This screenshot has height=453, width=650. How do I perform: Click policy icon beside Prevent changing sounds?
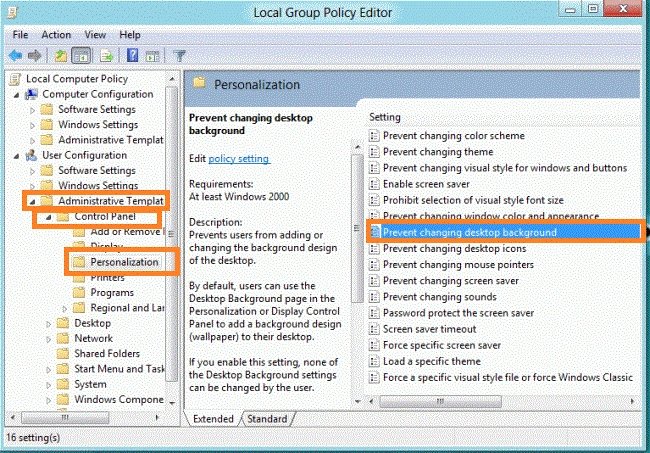374,297
